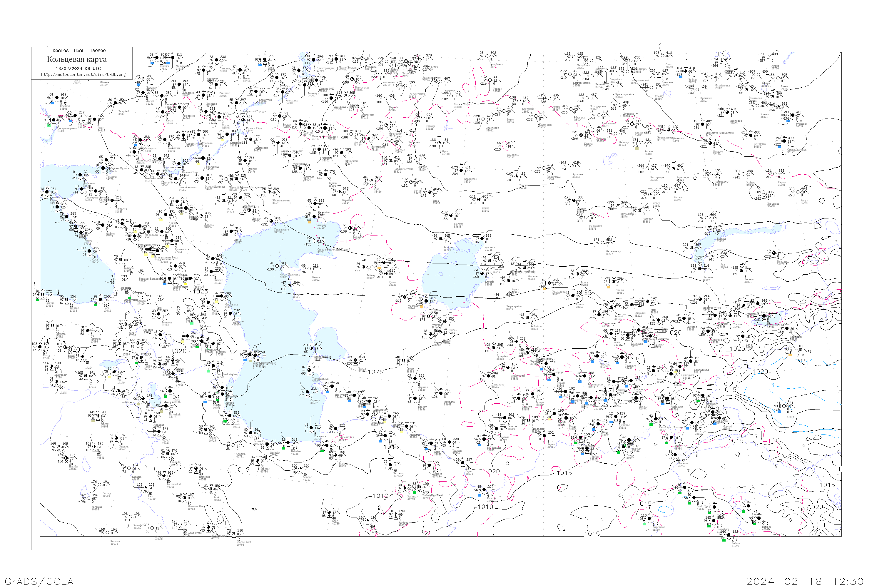Image resolution: width=882 pixels, height=588 pixels.
Task: Click the 2024-02-18-12:30 timestamp at bottom right
Action: [805, 581]
